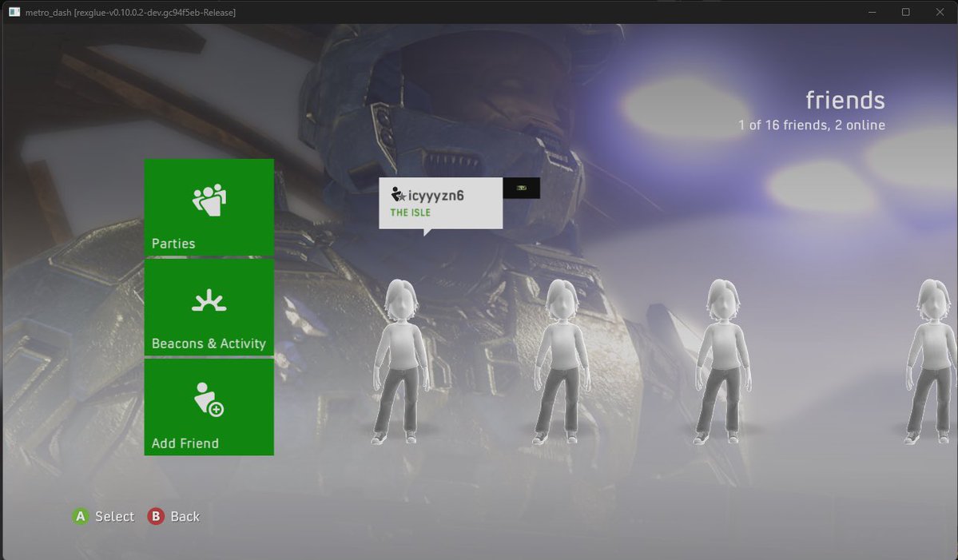Open the Beacons & Activity tile
This screenshot has width=958, height=560.
tap(209, 308)
